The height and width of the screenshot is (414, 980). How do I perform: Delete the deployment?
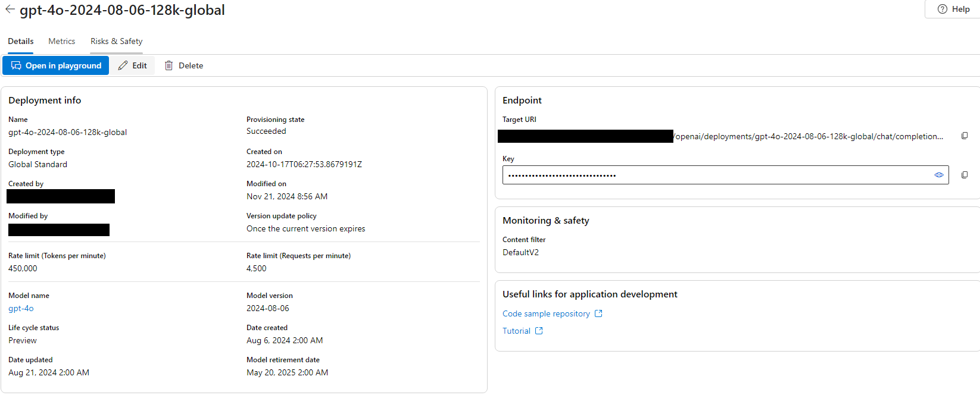click(184, 65)
